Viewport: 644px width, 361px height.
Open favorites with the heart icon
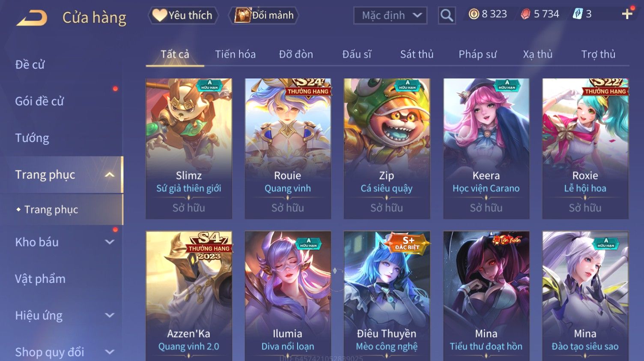pos(160,15)
